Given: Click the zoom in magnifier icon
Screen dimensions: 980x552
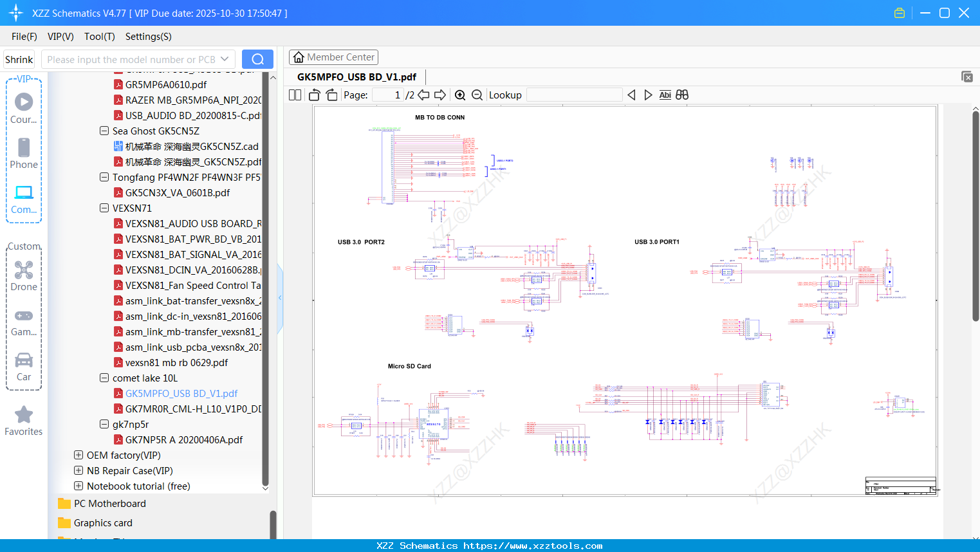Looking at the screenshot, I should tap(460, 95).
